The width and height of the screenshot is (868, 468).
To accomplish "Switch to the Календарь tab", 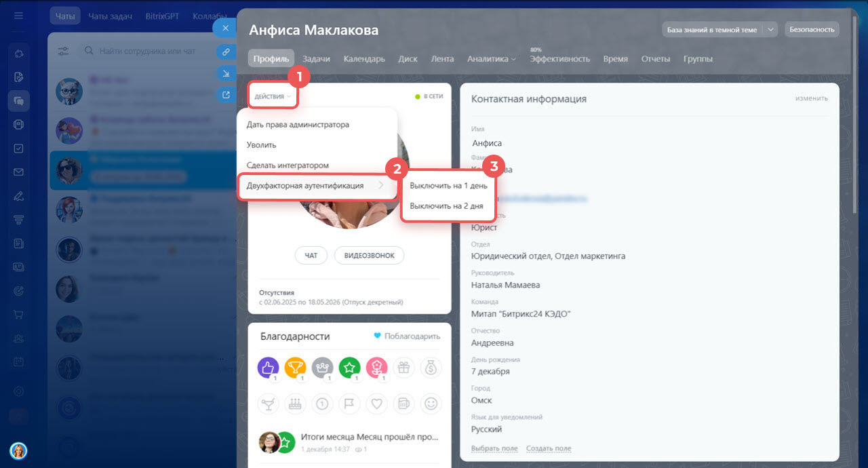I will tap(364, 59).
